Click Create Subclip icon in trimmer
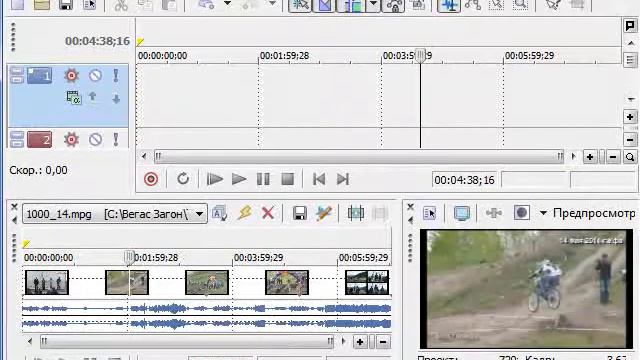Image resolution: width=640 pixels, height=360 pixels. point(356,213)
